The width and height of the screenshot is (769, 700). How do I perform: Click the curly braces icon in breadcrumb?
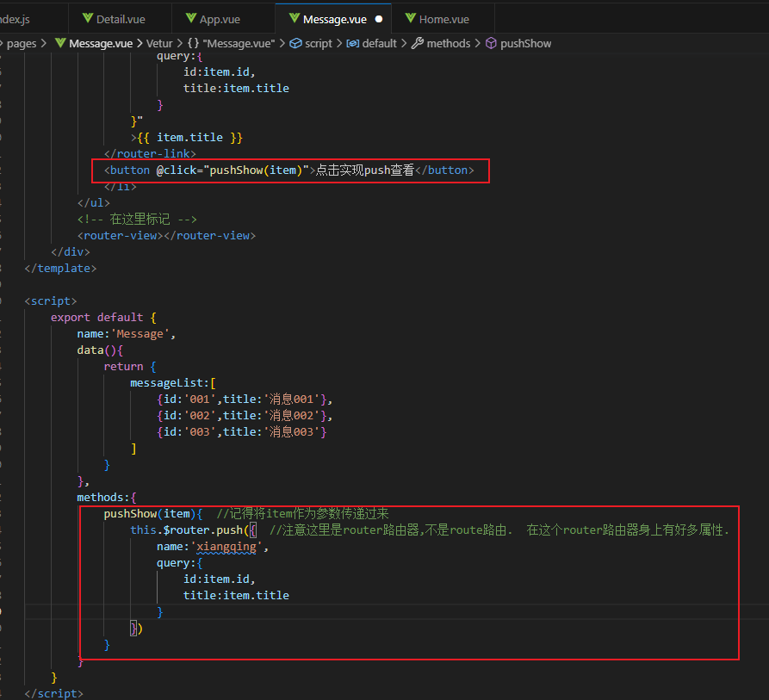[x=193, y=44]
